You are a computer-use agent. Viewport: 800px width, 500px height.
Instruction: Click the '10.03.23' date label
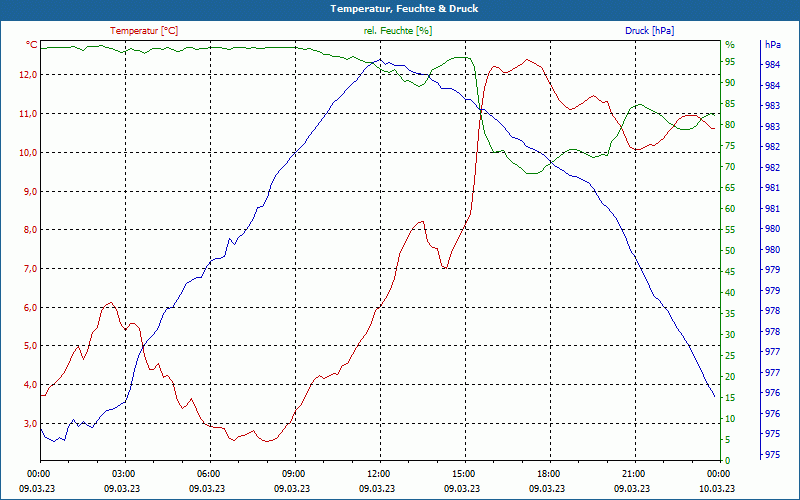tap(717, 488)
